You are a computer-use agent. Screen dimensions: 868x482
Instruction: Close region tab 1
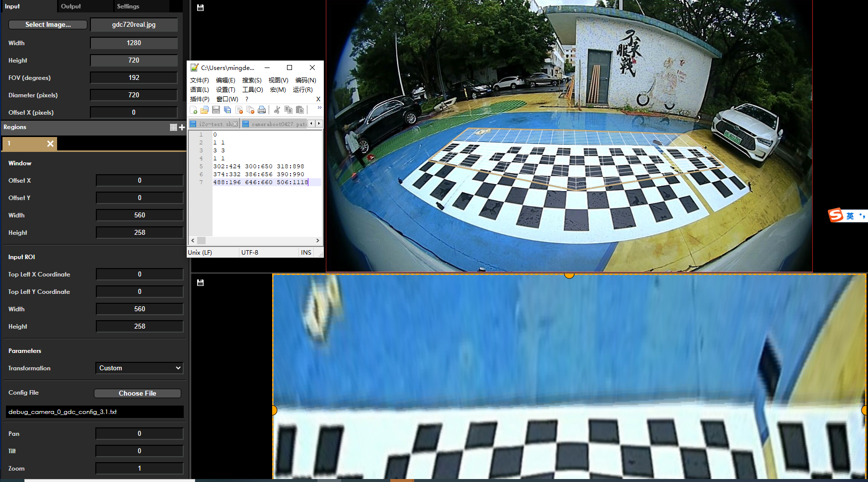(50, 144)
